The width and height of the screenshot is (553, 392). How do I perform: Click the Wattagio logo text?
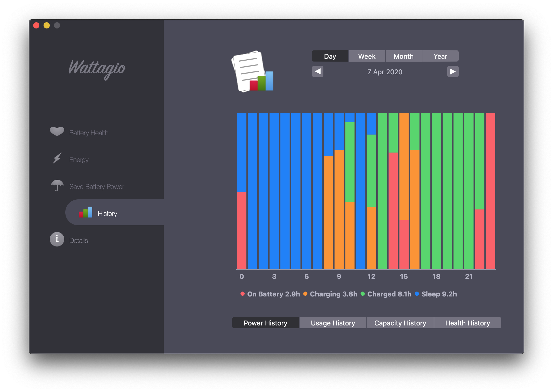[x=97, y=69]
